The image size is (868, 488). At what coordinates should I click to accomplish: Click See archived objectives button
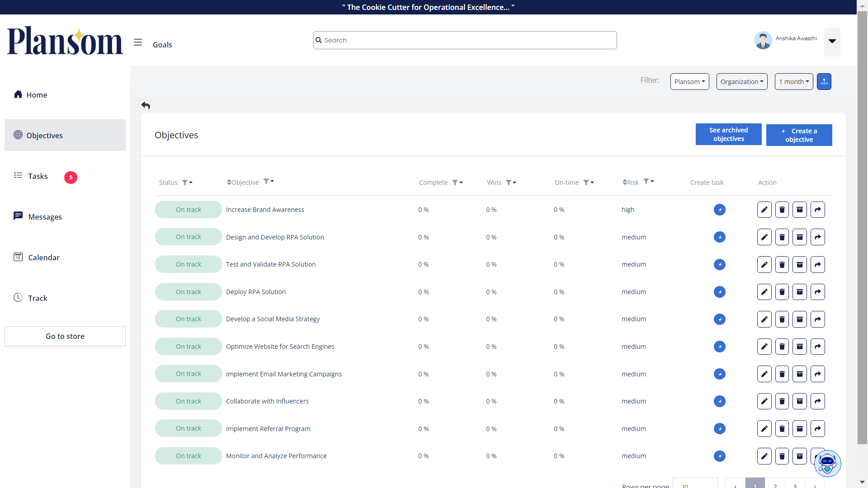(728, 135)
